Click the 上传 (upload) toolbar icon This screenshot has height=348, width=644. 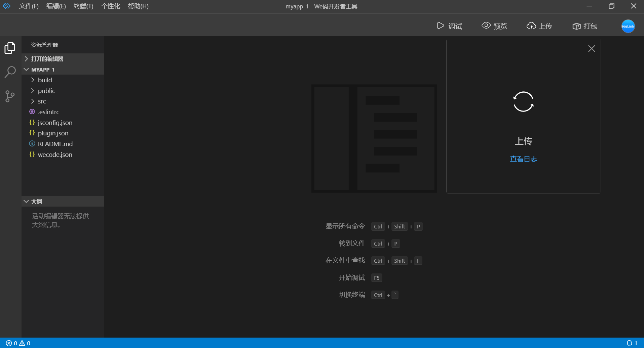[x=539, y=26]
